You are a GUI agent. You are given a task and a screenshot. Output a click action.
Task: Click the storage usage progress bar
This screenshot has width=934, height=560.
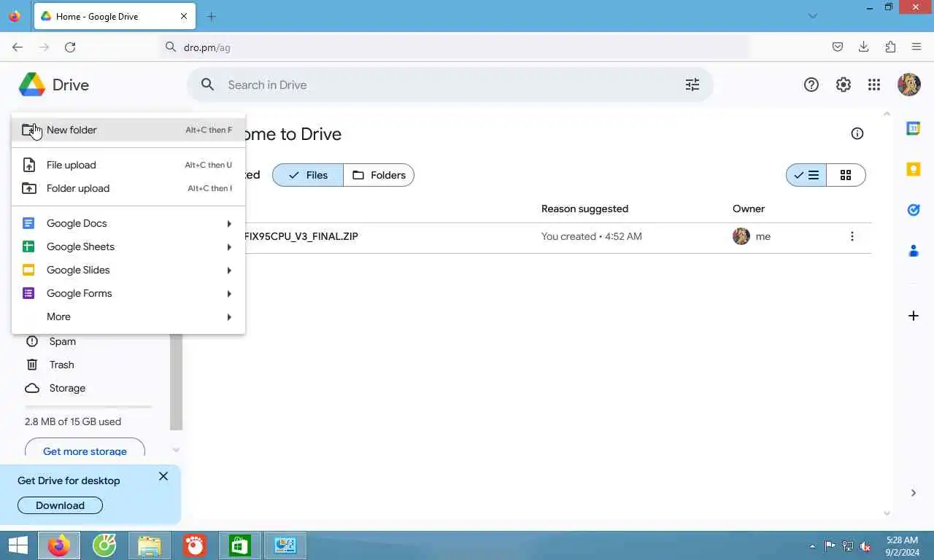click(88, 407)
